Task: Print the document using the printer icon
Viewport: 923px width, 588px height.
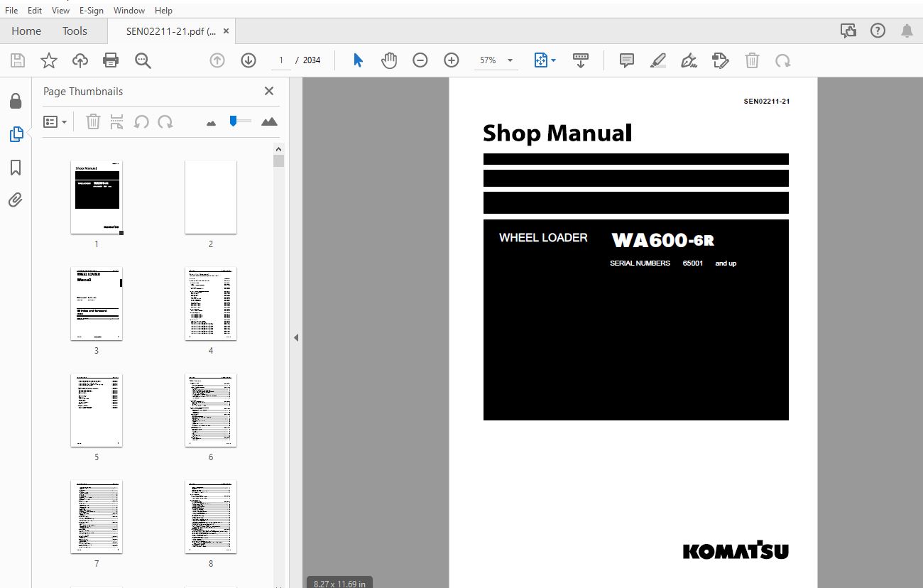Action: coord(111,60)
